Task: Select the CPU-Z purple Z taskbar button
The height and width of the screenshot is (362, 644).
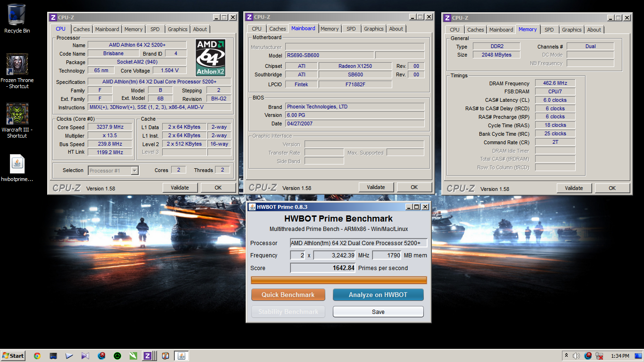Action: coord(149,356)
